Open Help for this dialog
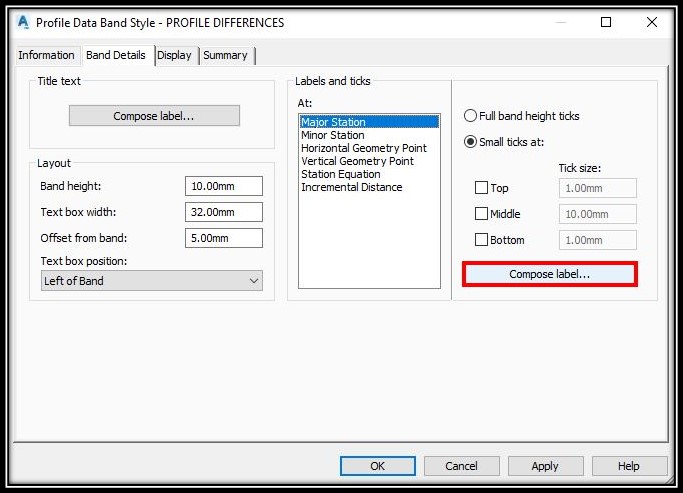 click(x=629, y=466)
